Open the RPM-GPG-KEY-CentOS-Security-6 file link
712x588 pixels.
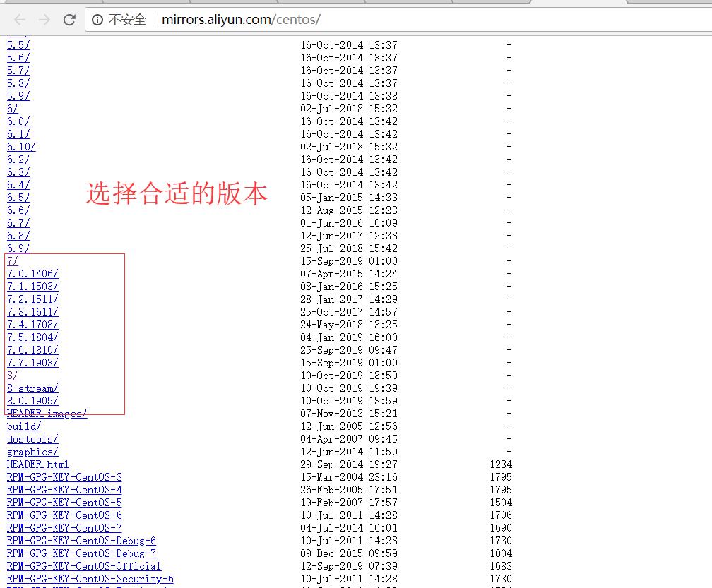[x=90, y=579]
